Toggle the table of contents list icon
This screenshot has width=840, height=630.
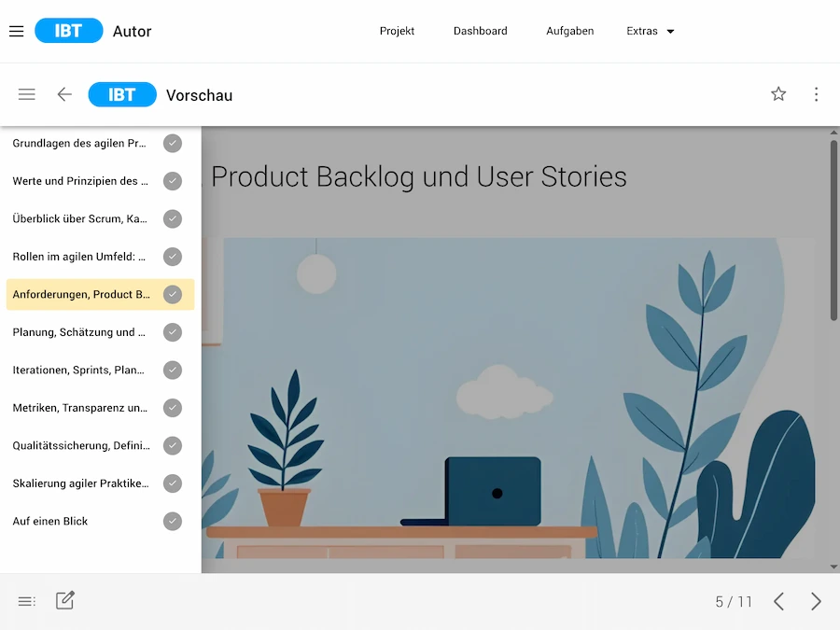pos(27,601)
